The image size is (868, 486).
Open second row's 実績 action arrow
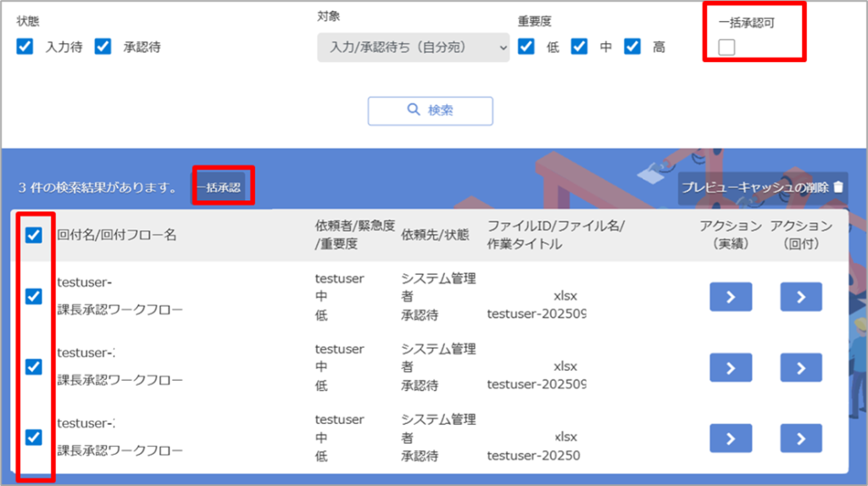point(732,367)
